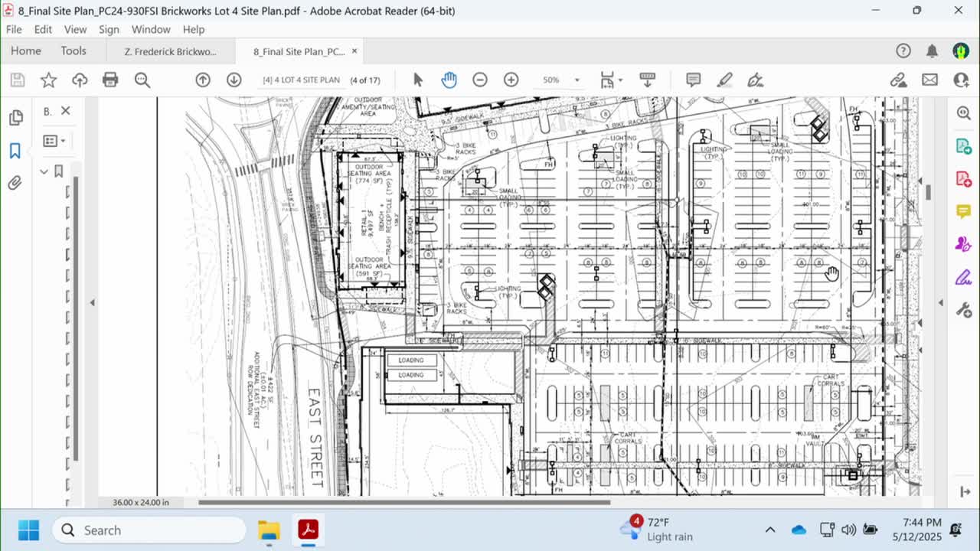Viewport: 980px width, 551px height.
Task: Open the File menu
Action: coord(14,29)
